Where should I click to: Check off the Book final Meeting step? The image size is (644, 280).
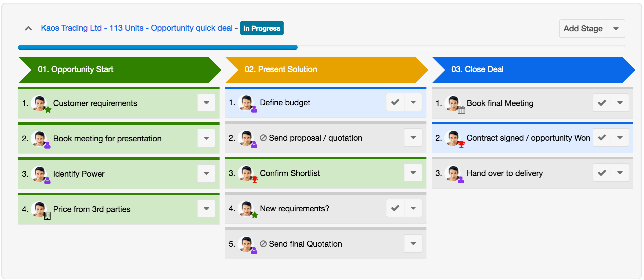(602, 103)
